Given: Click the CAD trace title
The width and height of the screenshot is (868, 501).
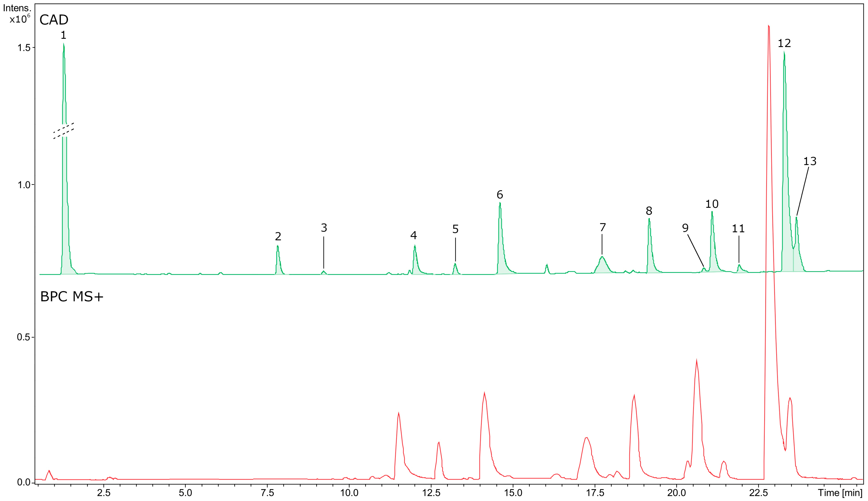Looking at the screenshot, I should pos(54,20).
